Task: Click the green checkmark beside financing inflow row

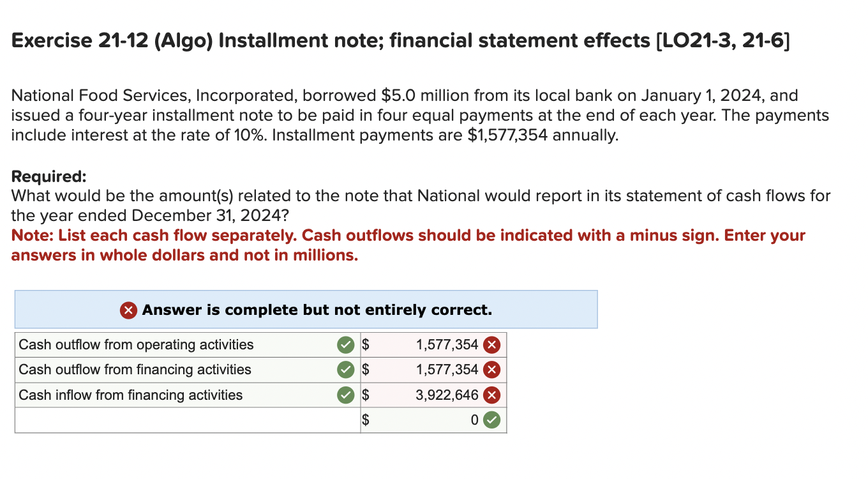Action: (x=345, y=395)
